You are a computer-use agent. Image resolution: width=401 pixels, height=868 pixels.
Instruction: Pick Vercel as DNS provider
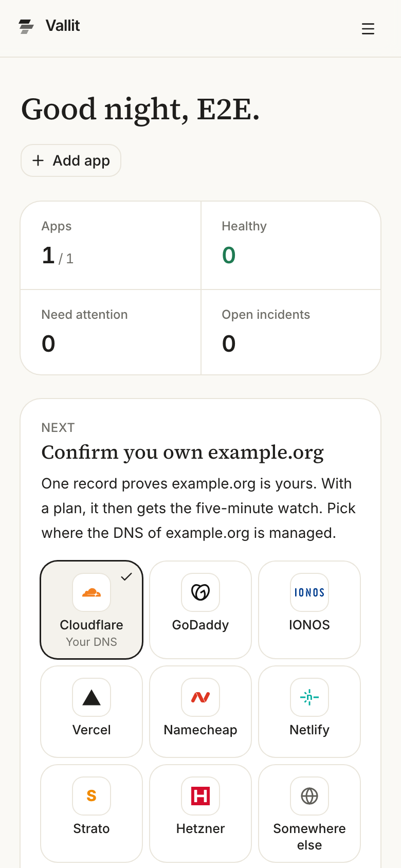(92, 712)
